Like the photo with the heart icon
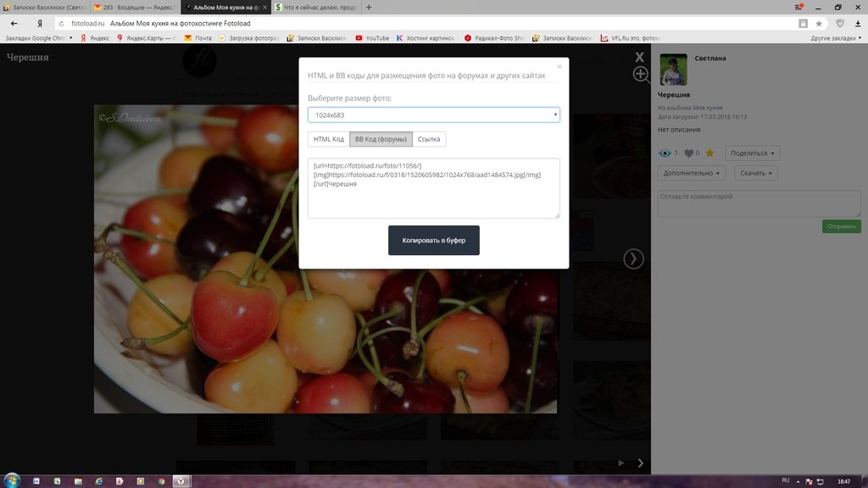The width and height of the screenshot is (868, 488). 688,153
